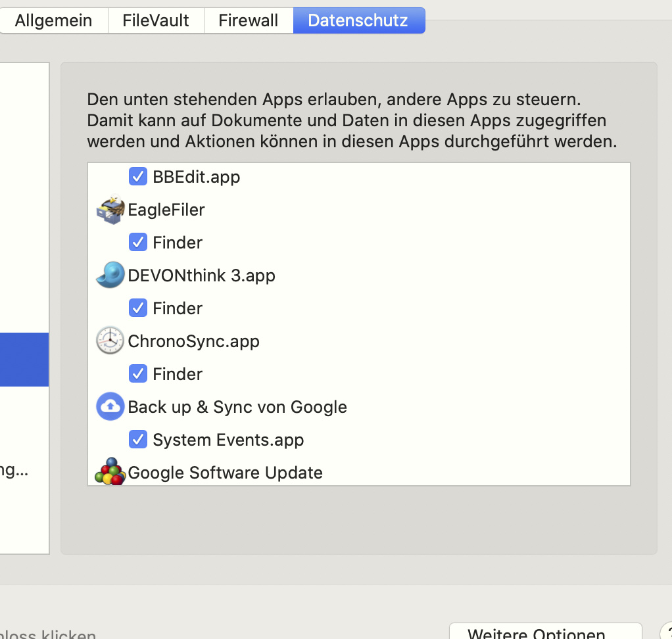This screenshot has height=639, width=672.
Task: Click the ChronoSync stopwatch icon
Action: click(110, 341)
